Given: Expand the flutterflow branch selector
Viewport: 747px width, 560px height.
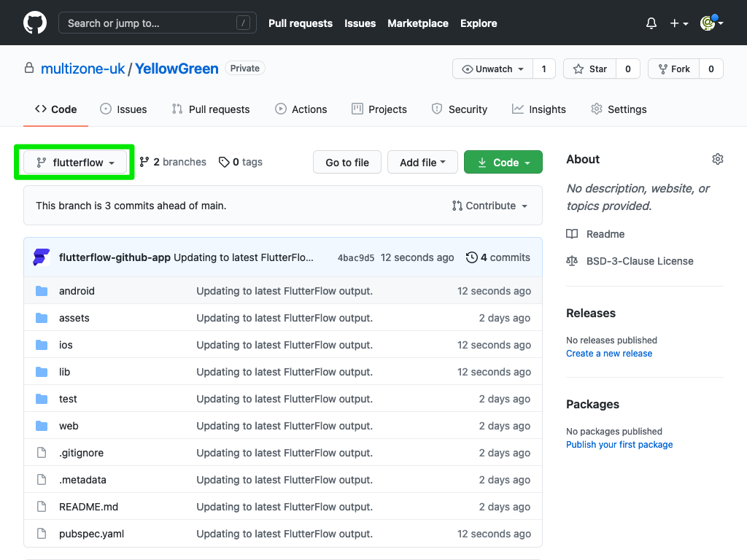Looking at the screenshot, I should pos(75,163).
